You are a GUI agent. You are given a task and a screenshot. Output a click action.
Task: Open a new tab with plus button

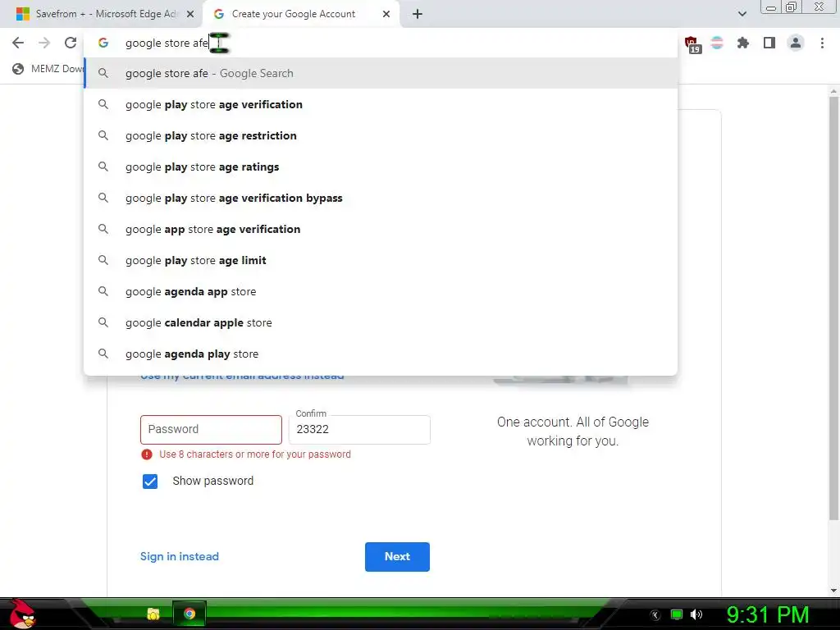(418, 14)
